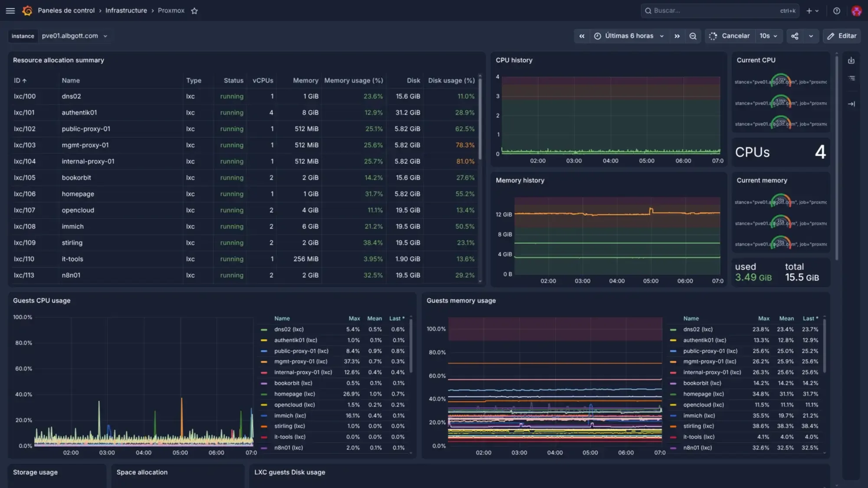The image size is (868, 488).
Task: Open Memory history panel title menu
Action: 520,180
